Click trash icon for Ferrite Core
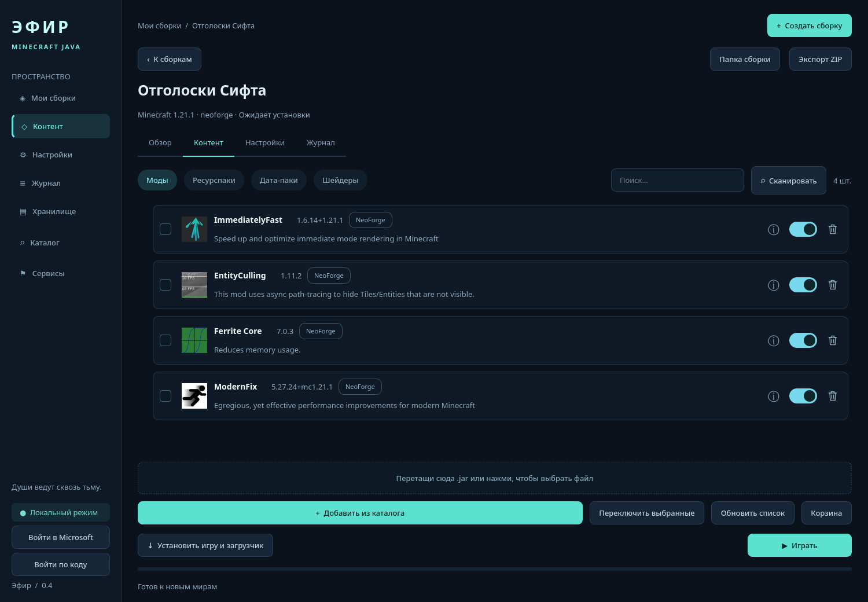868x602 pixels. pos(833,340)
